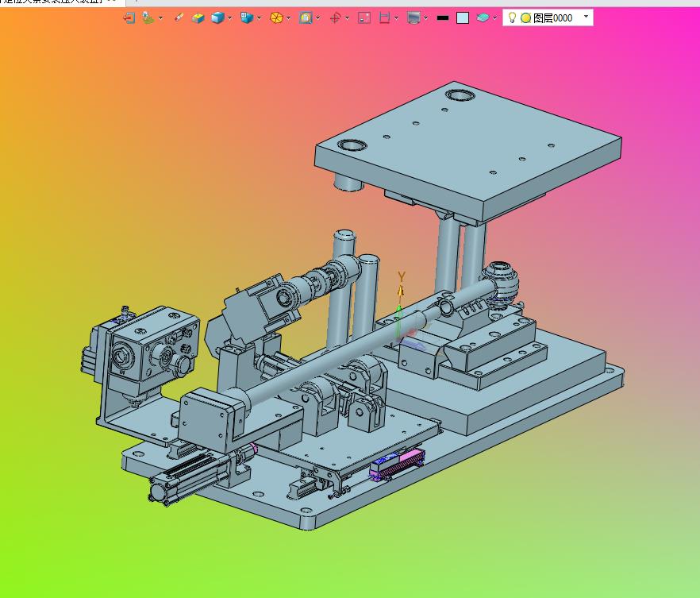The height and width of the screenshot is (598, 700).
Task: Click the light blue face color swatch
Action: click(x=463, y=17)
